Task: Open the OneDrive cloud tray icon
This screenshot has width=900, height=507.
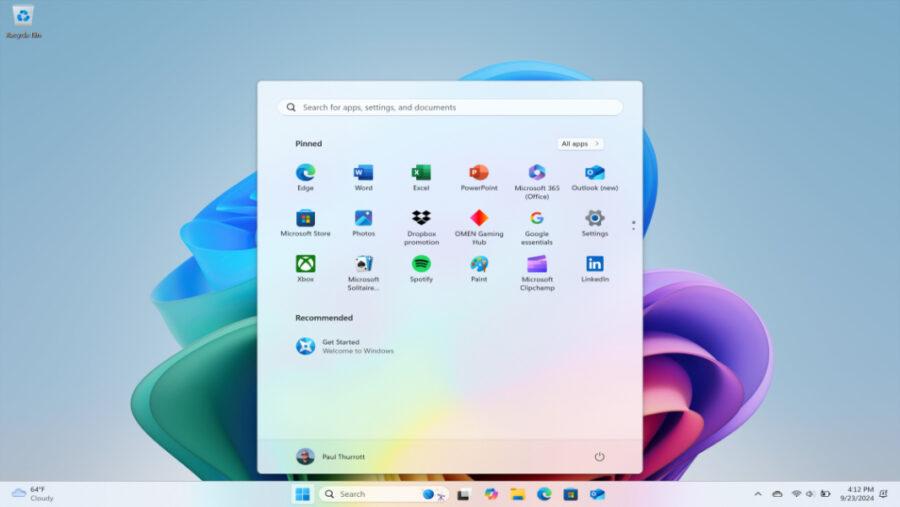Action: coord(777,494)
